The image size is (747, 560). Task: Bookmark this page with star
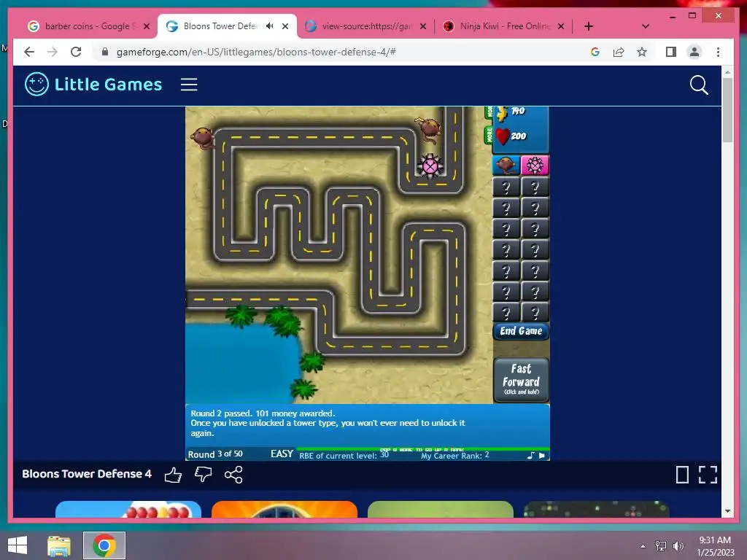642,52
